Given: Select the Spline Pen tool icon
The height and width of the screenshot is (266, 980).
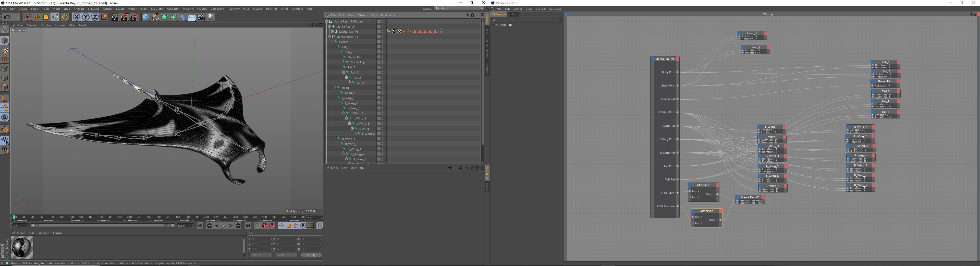Looking at the screenshot, I should tap(155, 17).
